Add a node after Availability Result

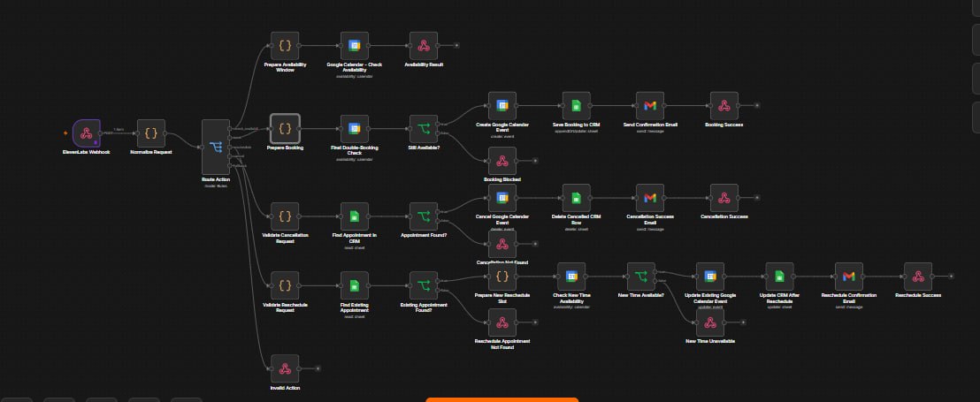coord(456,46)
